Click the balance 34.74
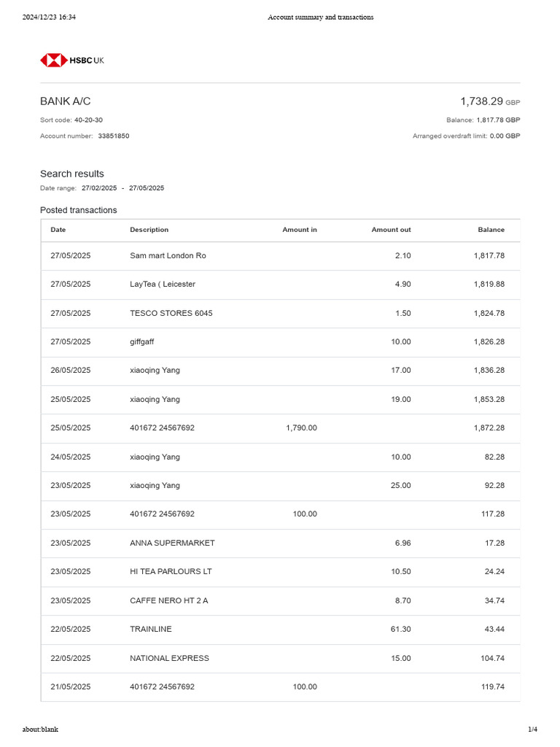The height and width of the screenshot is (747, 560). pos(495,601)
